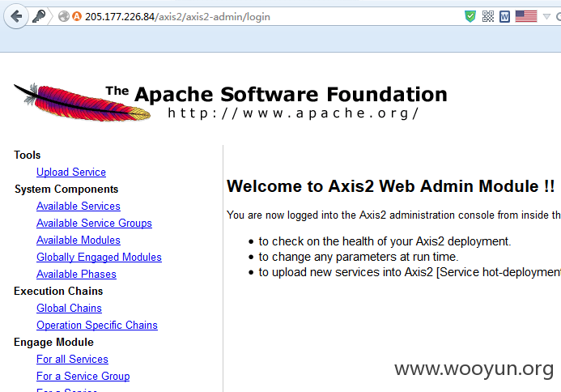The height and width of the screenshot is (392, 561).
Task: Go back with the browser back arrow
Action: tap(16, 16)
